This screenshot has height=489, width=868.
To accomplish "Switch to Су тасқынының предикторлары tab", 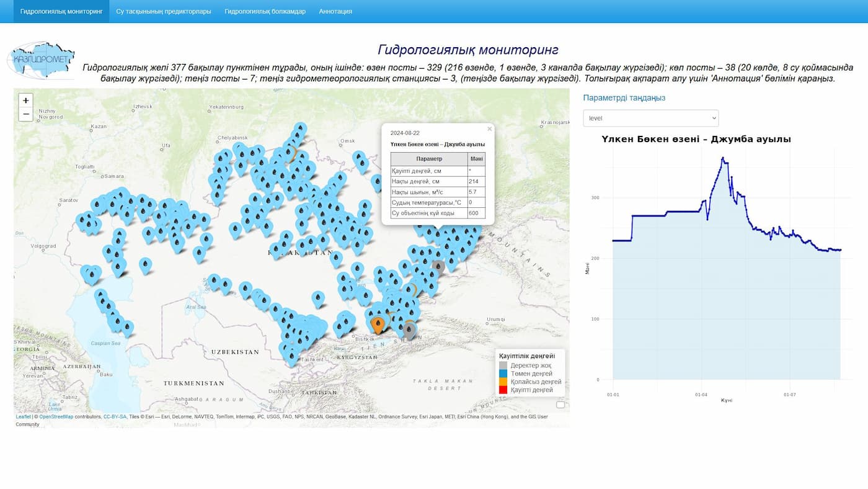I will 164,11.
